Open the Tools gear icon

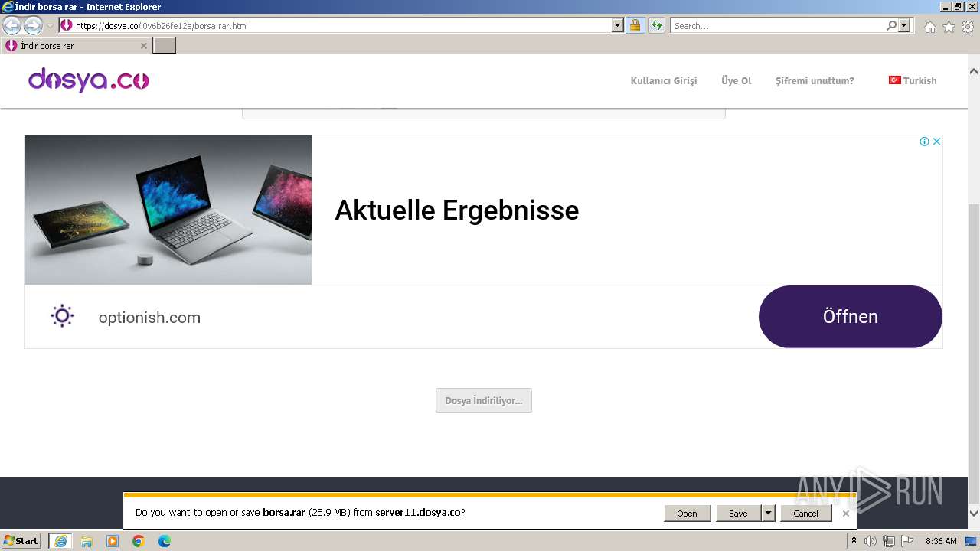[x=968, y=27]
